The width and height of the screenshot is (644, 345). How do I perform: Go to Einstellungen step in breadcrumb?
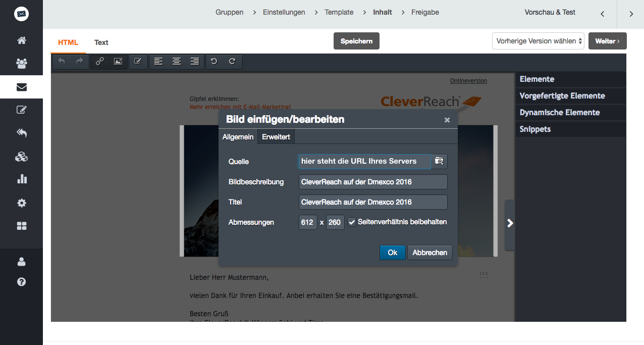(x=284, y=12)
